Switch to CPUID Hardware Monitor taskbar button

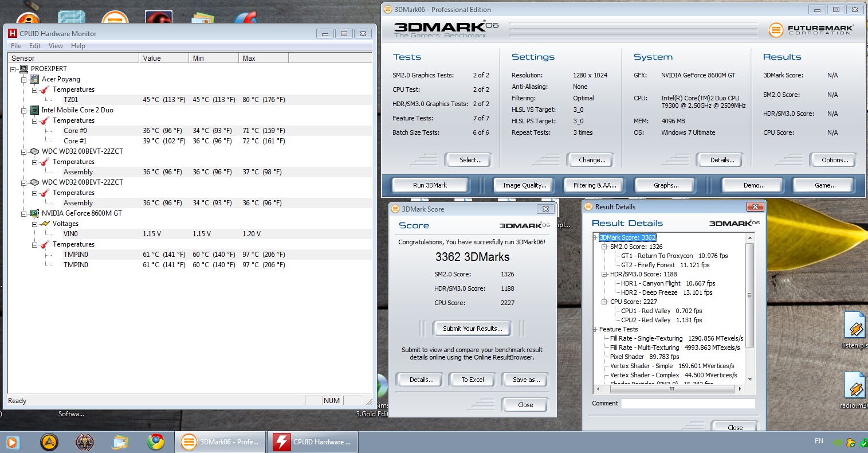click(x=313, y=442)
